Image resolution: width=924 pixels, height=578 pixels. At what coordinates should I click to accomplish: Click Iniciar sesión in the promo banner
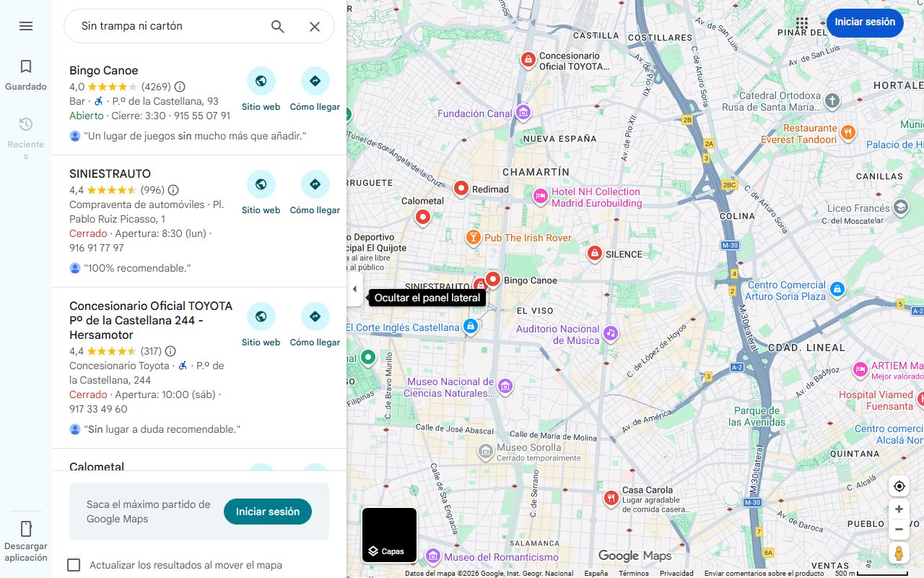pos(267,511)
